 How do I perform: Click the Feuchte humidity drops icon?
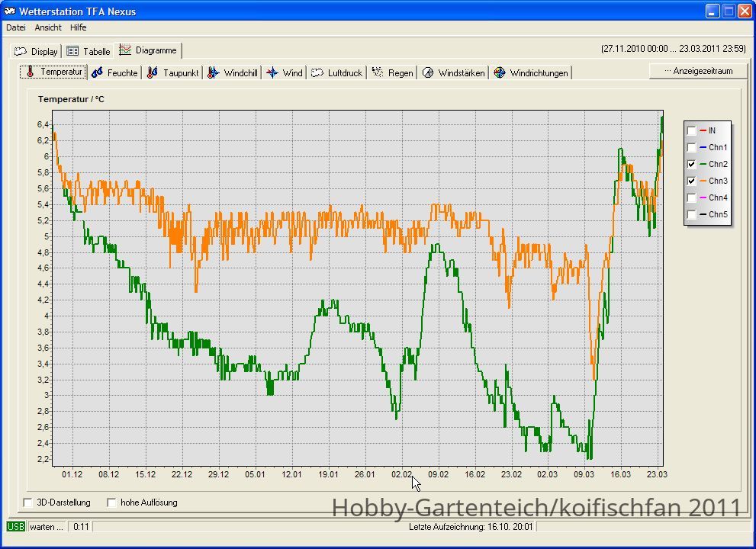tap(97, 72)
